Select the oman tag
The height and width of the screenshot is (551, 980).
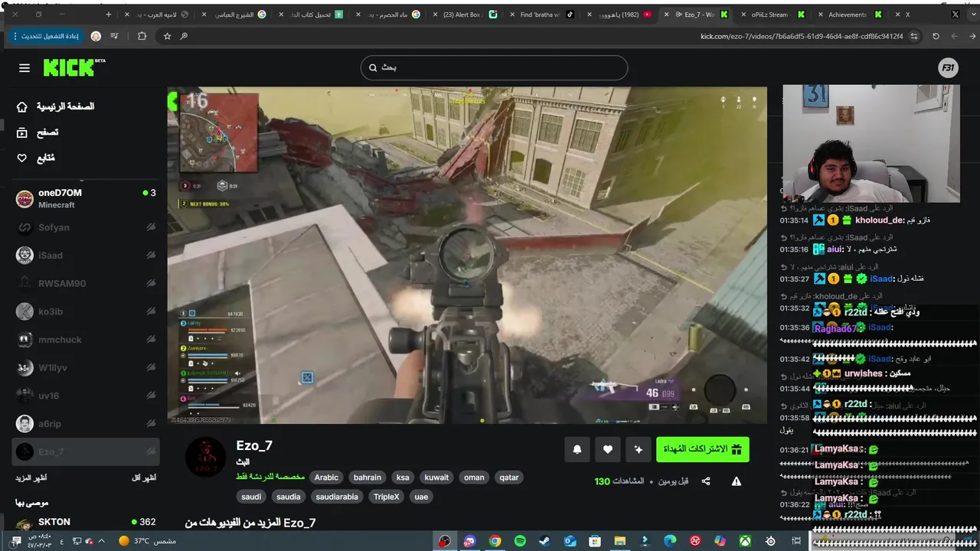[474, 478]
